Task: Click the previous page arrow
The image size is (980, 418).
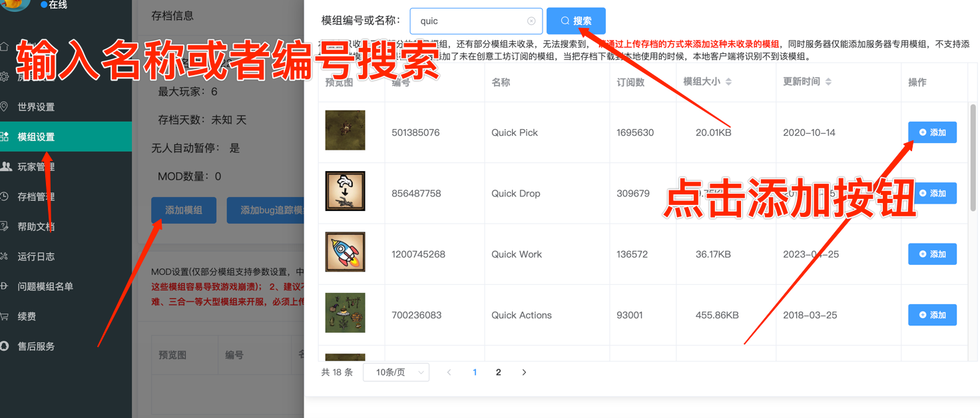Action: pyautogui.click(x=449, y=372)
